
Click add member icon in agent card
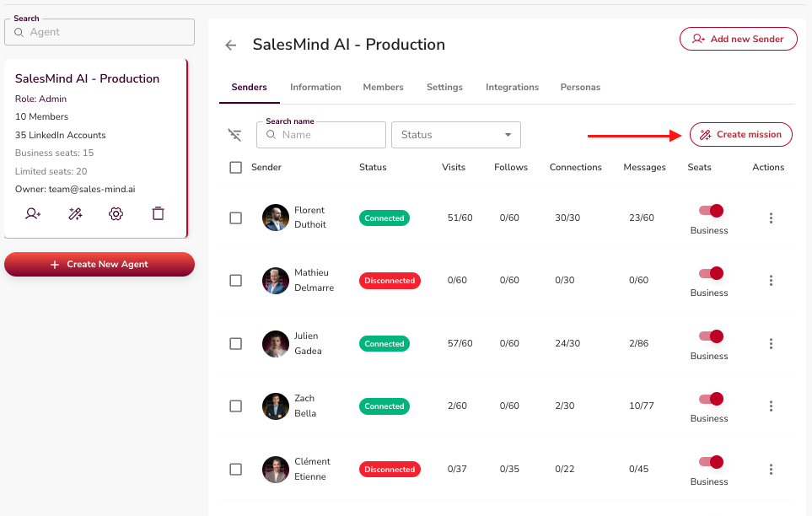(33, 213)
